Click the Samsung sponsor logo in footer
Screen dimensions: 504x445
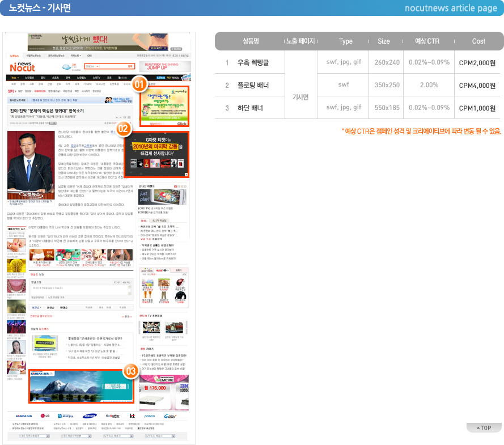point(90,416)
